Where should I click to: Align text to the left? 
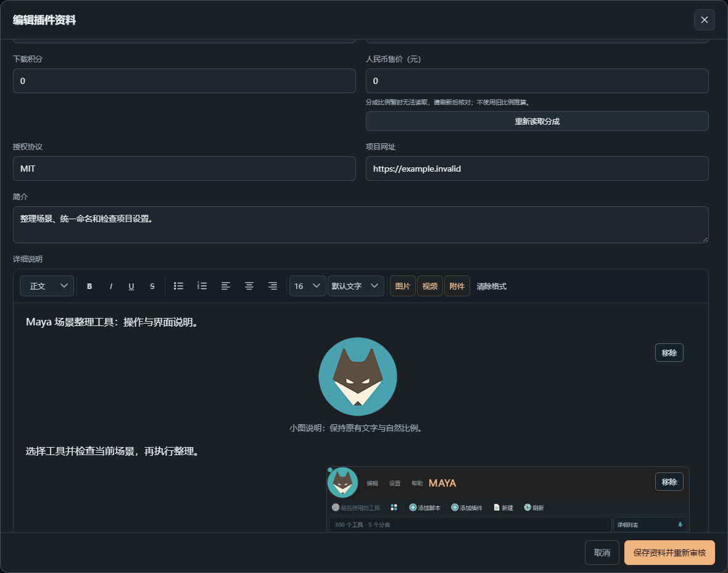[x=226, y=286]
